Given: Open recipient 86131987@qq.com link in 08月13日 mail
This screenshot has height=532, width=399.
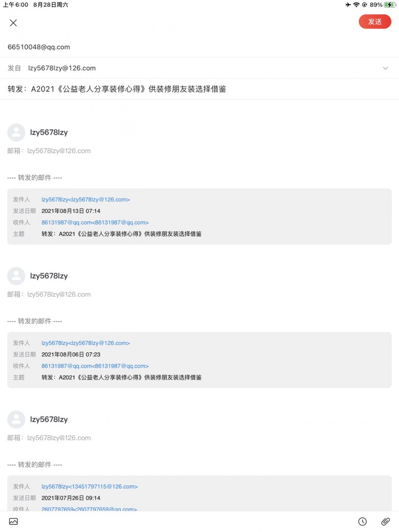Looking at the screenshot, I should 95,223.
